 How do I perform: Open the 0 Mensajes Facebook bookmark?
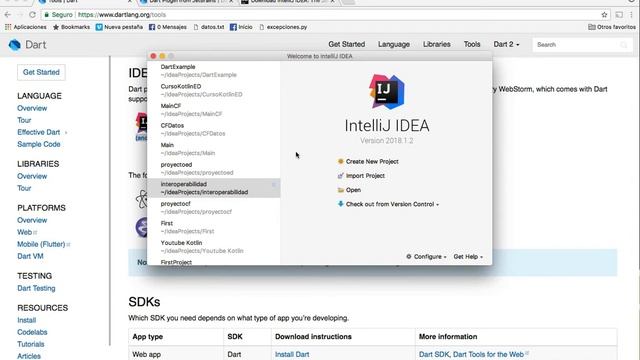pos(168,27)
